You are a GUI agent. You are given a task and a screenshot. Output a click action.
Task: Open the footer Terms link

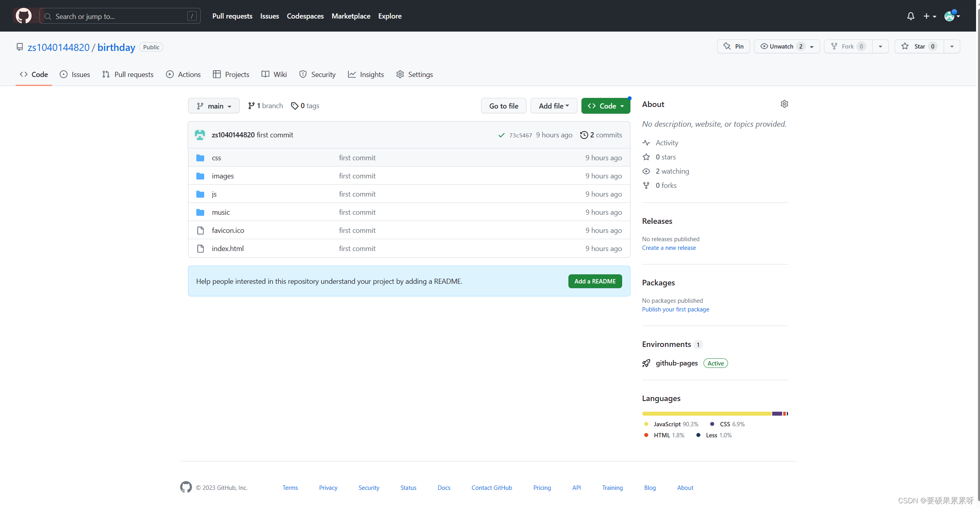(290, 488)
